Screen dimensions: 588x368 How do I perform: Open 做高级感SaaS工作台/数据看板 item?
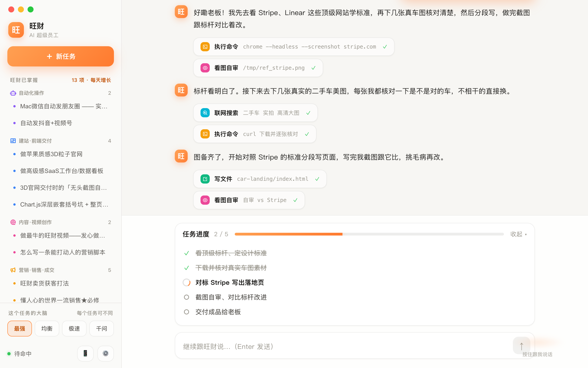coord(60,171)
